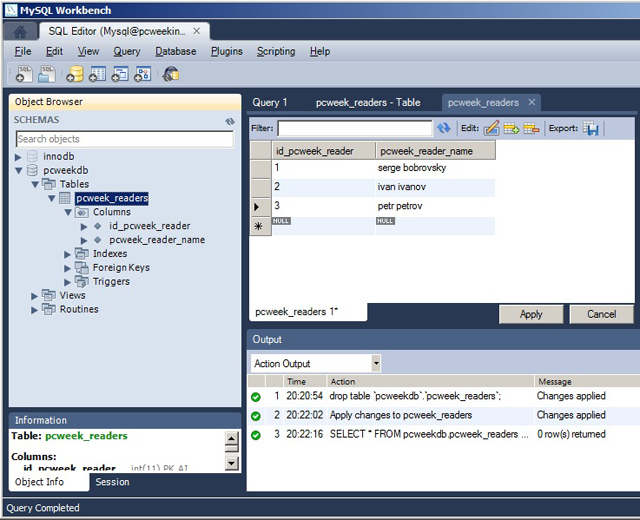Click the Apply button

click(x=531, y=314)
